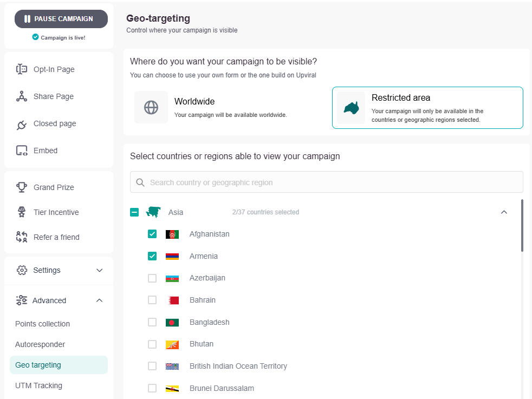
Task: Check the Bhutan checkbox
Action: pos(152,344)
